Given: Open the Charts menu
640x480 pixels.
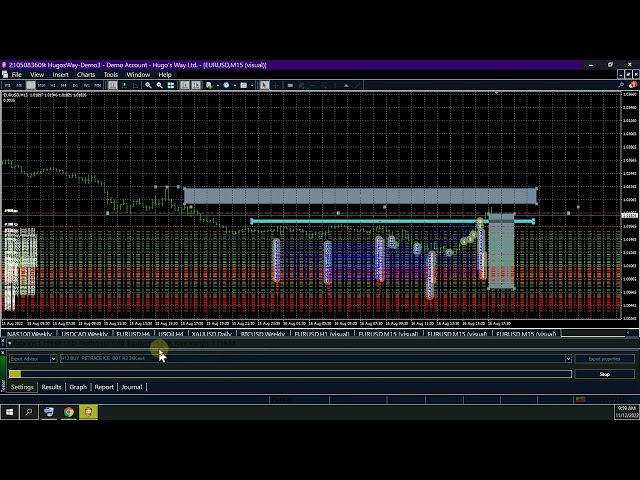Looking at the screenshot, I should pos(86,74).
